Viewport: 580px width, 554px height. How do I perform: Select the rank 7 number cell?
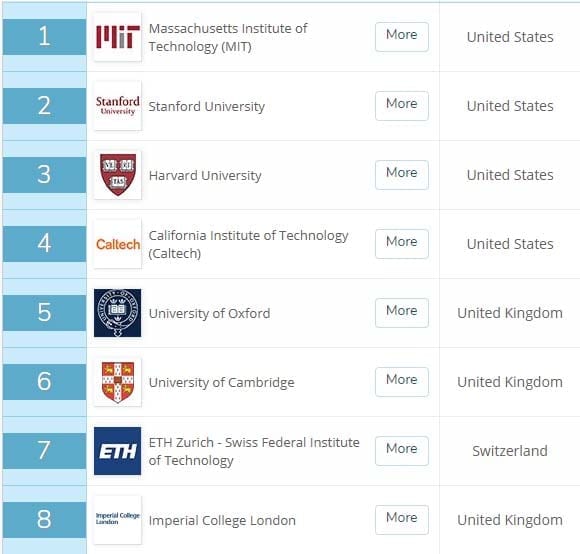coord(44,451)
